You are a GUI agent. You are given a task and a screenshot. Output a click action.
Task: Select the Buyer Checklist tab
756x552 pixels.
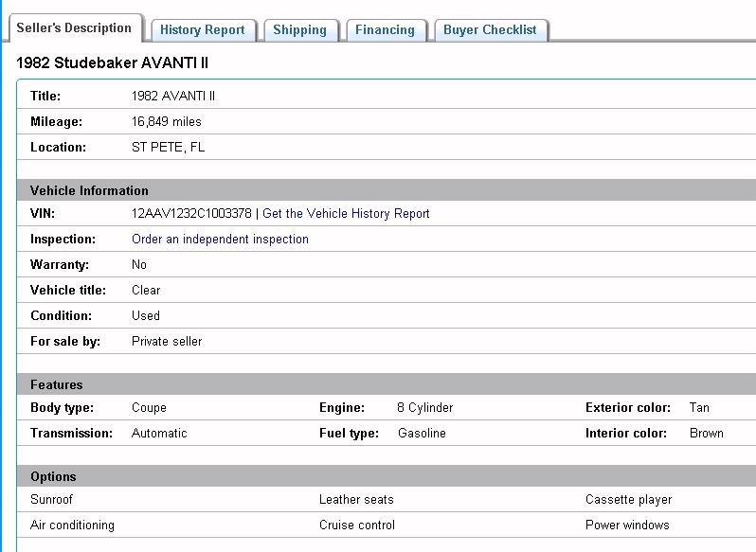490,30
